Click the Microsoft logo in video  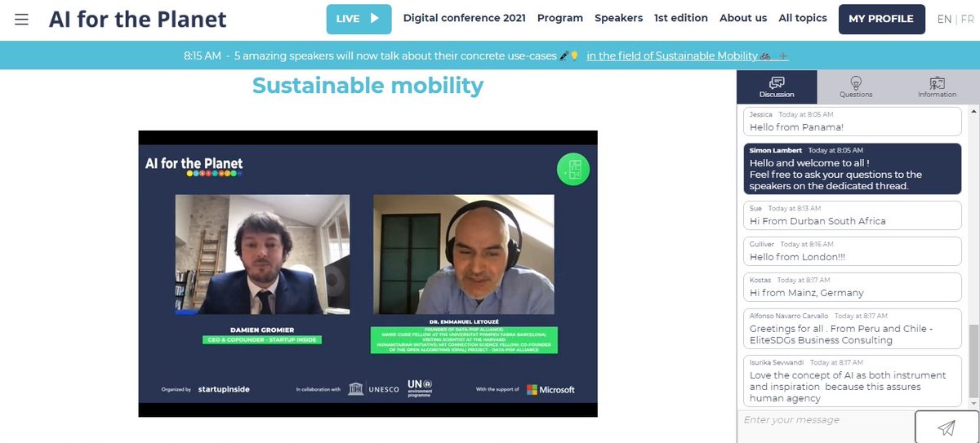(x=550, y=389)
